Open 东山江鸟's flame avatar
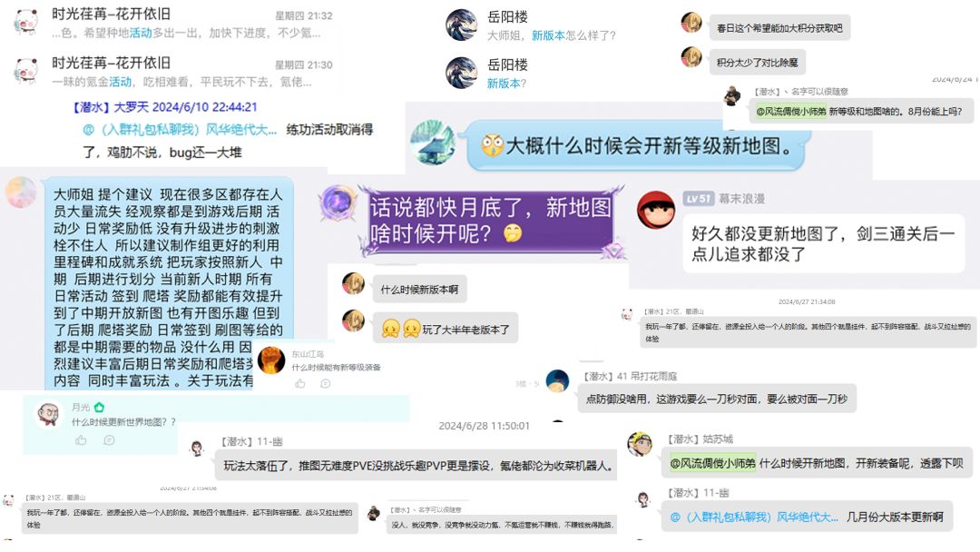 coord(271,360)
